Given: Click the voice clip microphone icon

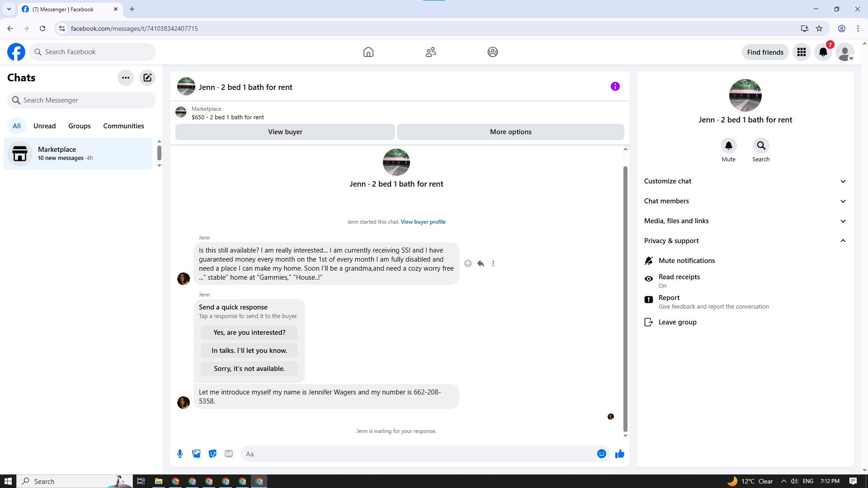Looking at the screenshot, I should pyautogui.click(x=180, y=454).
